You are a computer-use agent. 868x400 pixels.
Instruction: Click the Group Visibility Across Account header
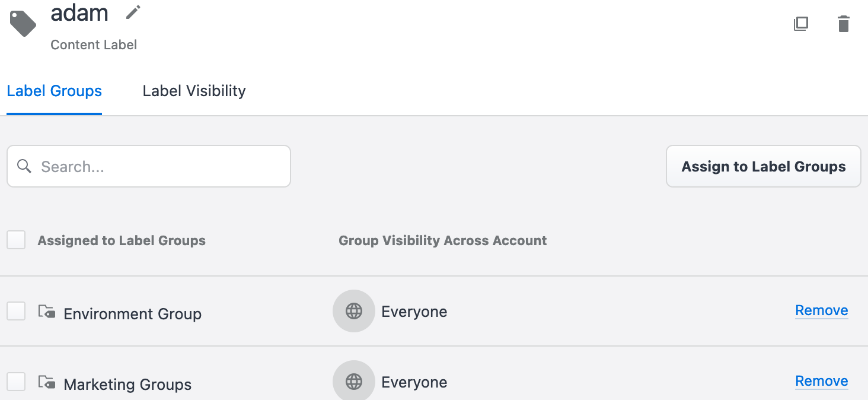pos(442,240)
